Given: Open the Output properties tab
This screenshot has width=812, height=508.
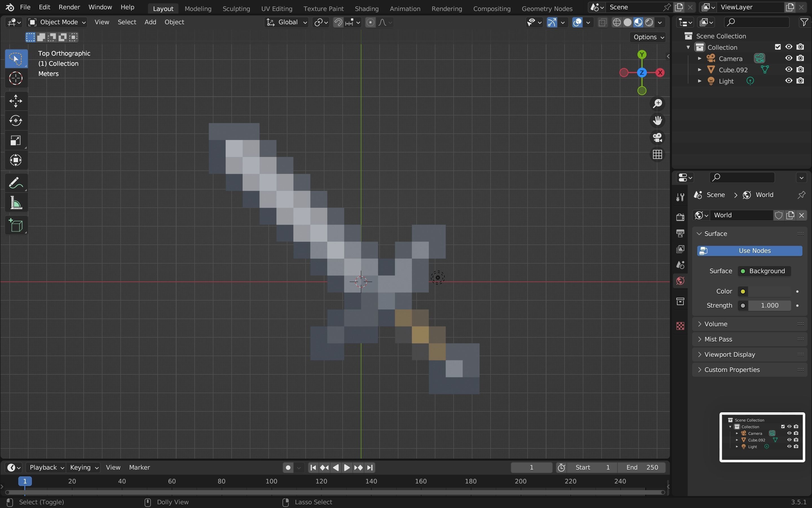Looking at the screenshot, I should [680, 233].
